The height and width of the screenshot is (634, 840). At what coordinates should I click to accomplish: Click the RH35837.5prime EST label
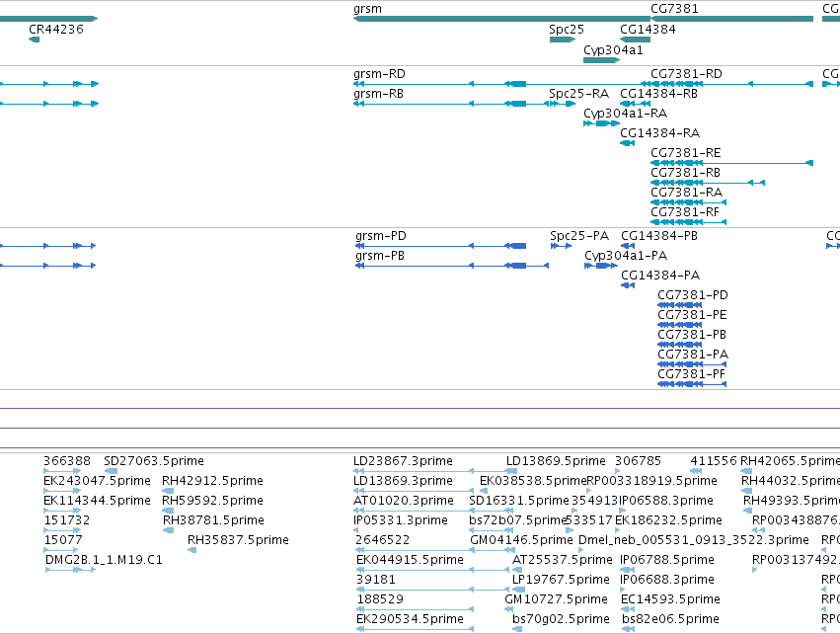pyautogui.click(x=239, y=540)
